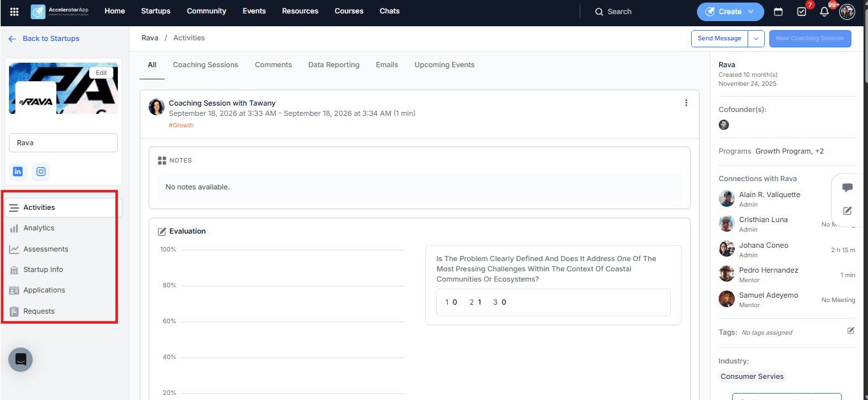Viewport: 868px width, 400px height.
Task: Click the evaluation question about coastal communities
Action: click(x=546, y=269)
